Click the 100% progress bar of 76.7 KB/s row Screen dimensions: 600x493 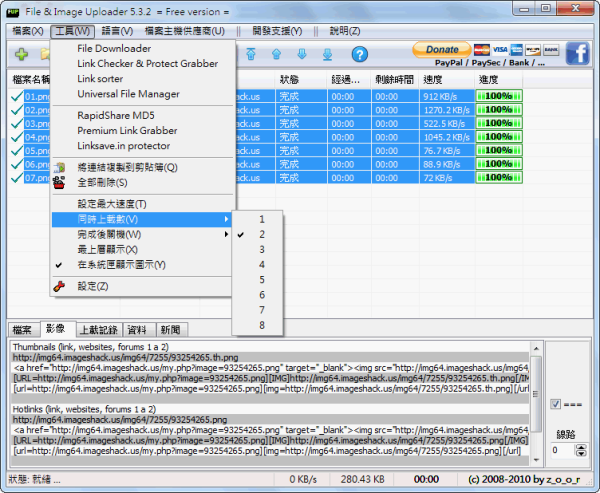499,150
